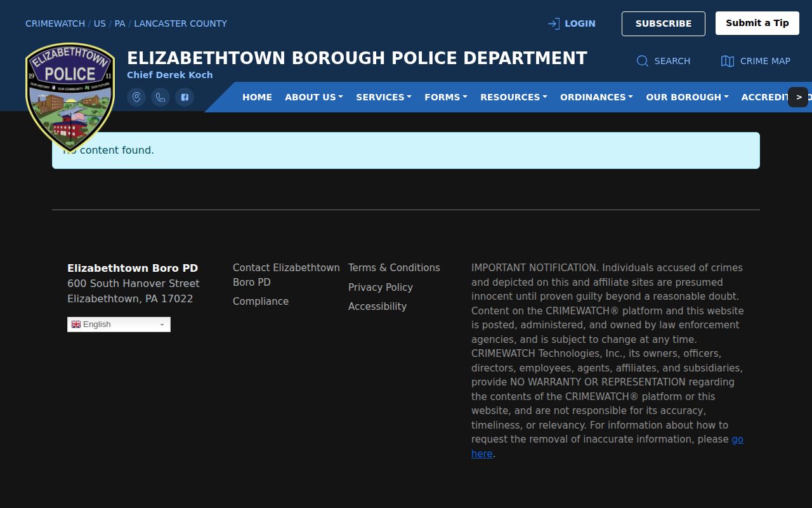
Task: Click the Elizabethtown Police badge logo
Action: [70, 97]
